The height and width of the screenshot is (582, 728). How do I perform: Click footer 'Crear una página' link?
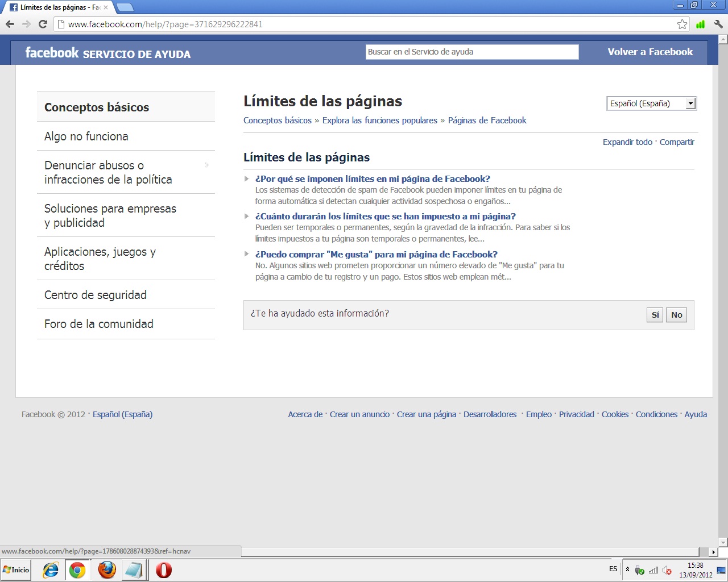[427, 414]
